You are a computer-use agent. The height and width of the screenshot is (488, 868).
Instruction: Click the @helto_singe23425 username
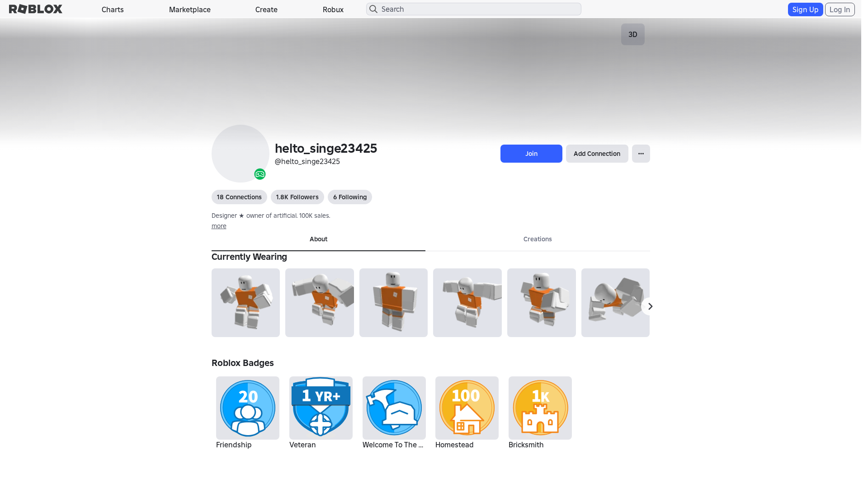[307, 161]
